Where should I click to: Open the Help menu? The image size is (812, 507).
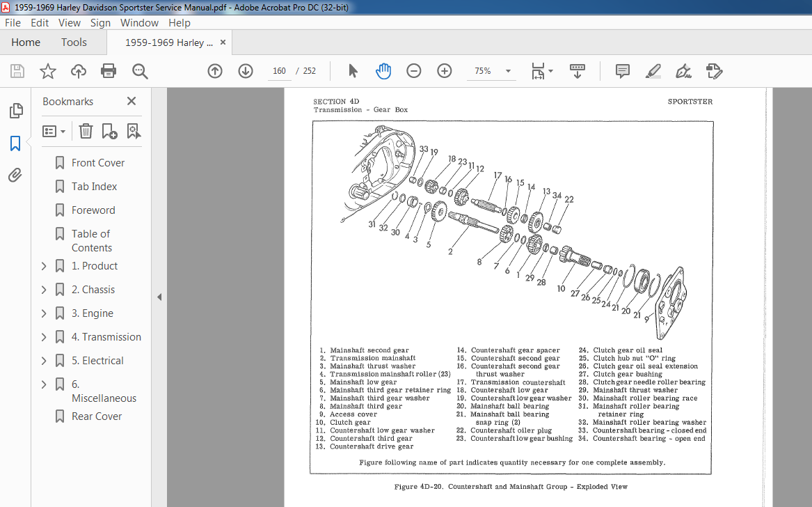pos(180,23)
